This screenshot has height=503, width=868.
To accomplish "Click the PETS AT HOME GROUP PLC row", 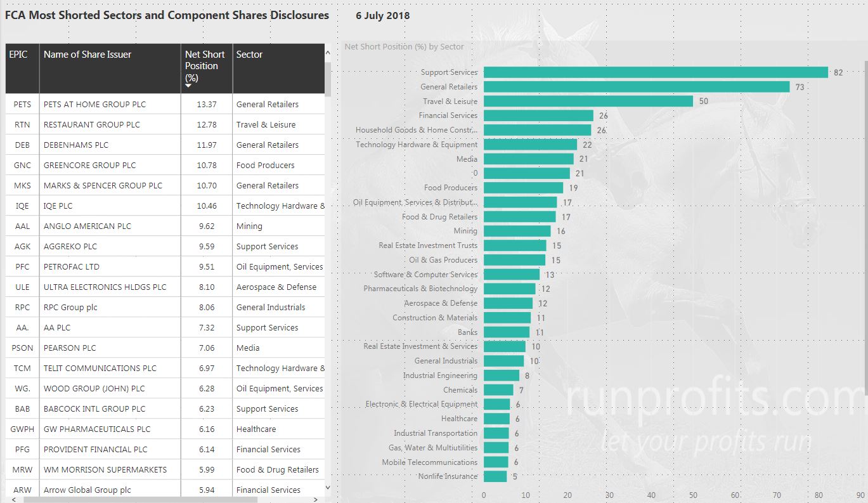I will pyautogui.click(x=165, y=104).
